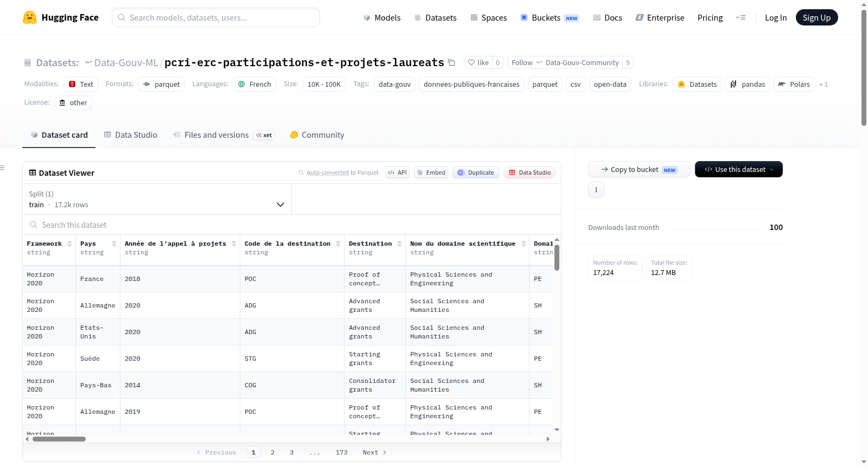Click the heart like button
The width and height of the screenshot is (868, 467).
click(x=478, y=62)
